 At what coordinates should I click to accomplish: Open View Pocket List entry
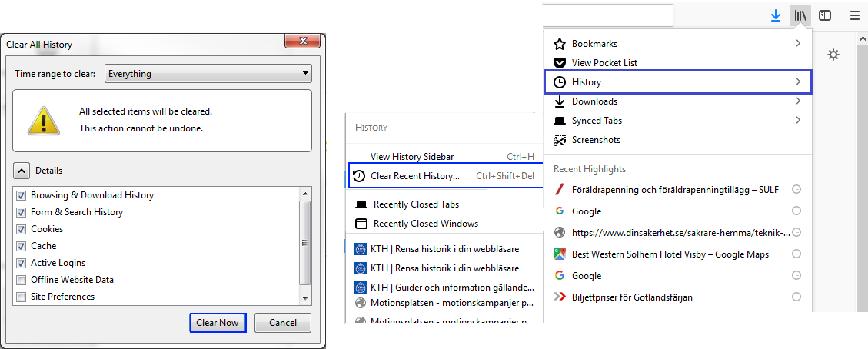604,63
